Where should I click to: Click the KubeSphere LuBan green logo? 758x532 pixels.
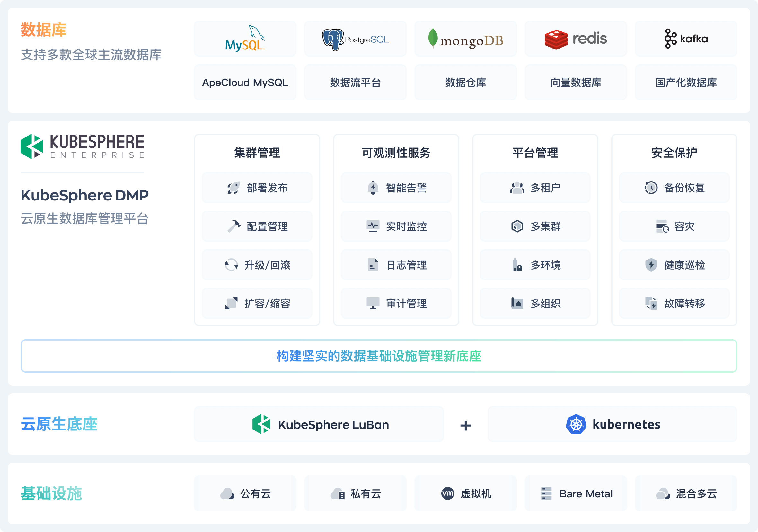point(261,424)
